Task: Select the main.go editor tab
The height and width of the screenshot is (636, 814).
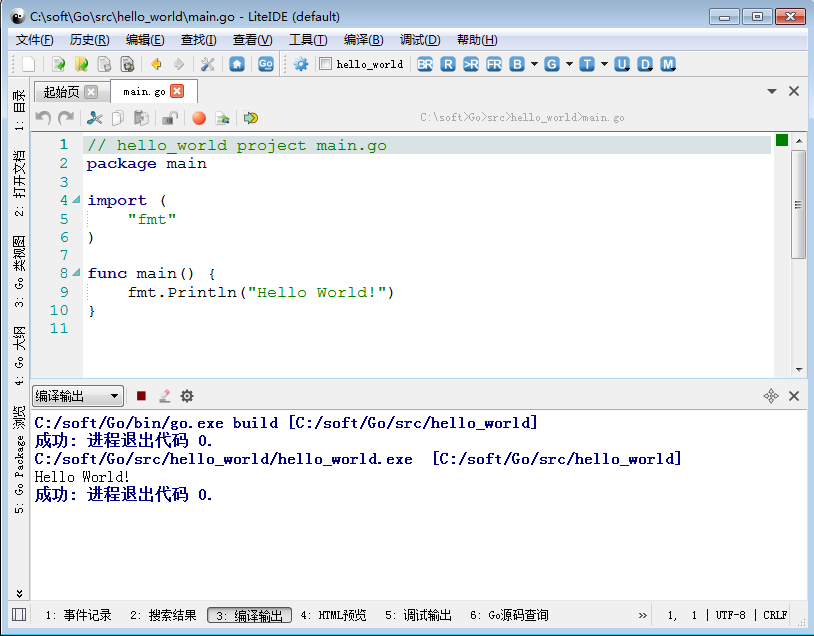Action: (144, 92)
